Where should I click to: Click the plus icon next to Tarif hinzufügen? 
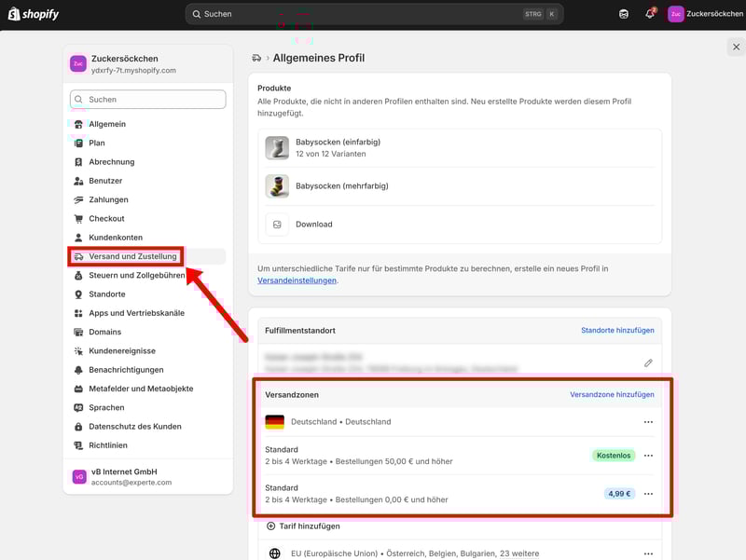click(x=271, y=526)
